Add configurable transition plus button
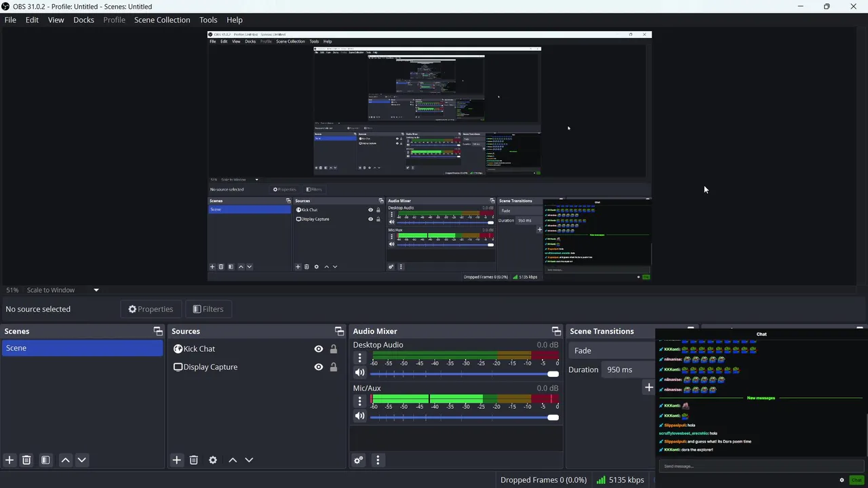 tap(648, 387)
